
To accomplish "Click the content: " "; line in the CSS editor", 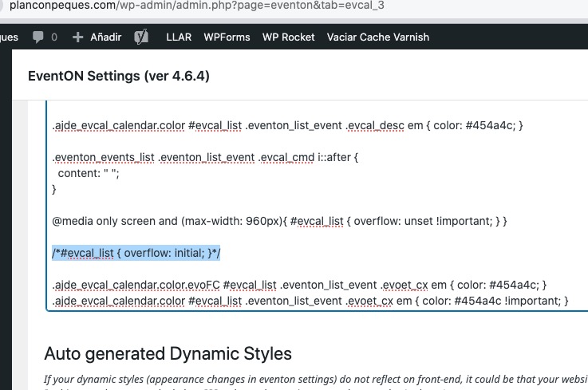I will pyautogui.click(x=89, y=173).
